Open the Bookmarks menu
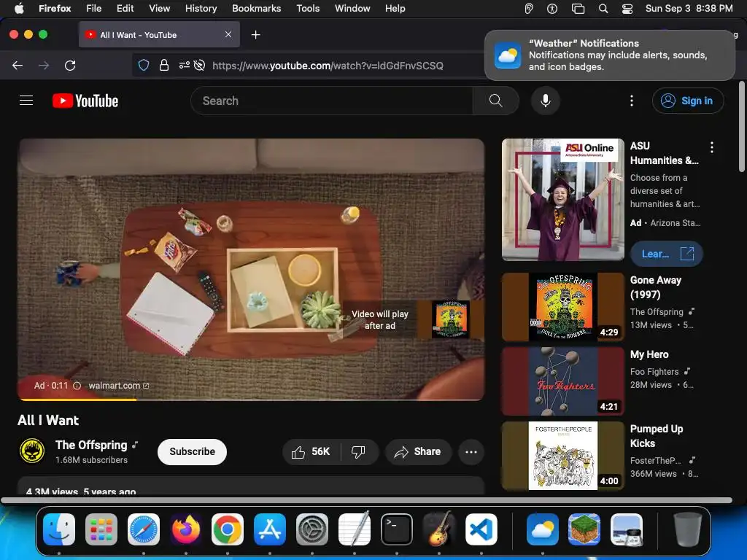The image size is (747, 560). tap(256, 8)
